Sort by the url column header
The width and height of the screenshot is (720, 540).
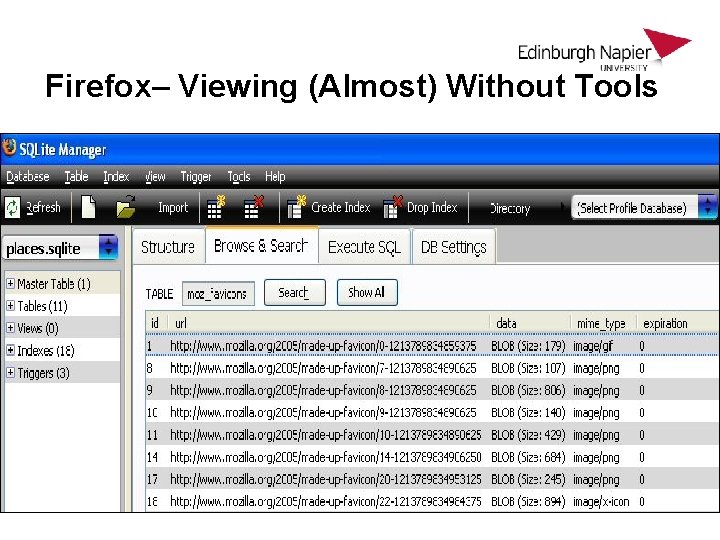(328, 323)
